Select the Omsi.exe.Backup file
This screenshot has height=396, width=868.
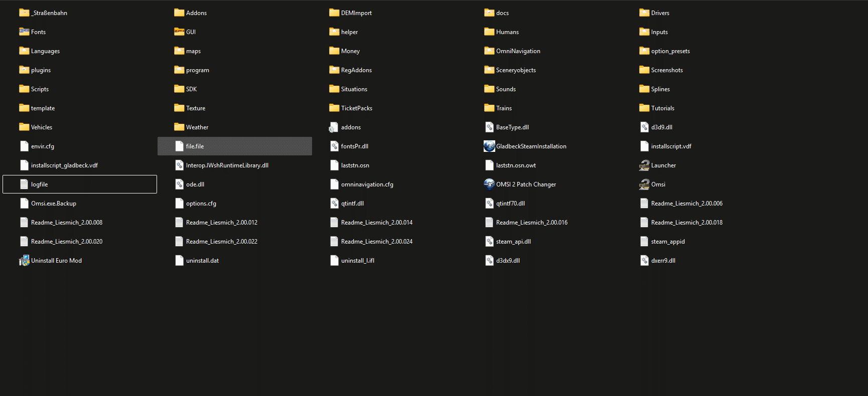(53, 204)
